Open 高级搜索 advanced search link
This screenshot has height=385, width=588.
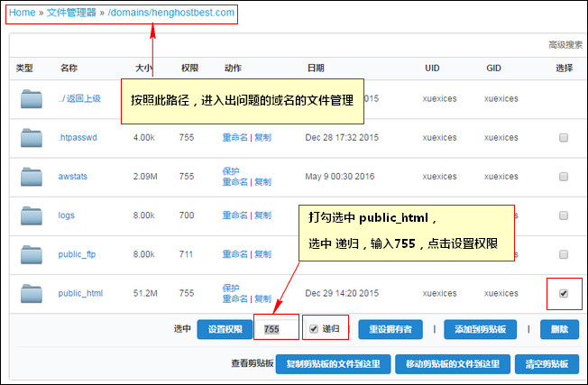click(565, 44)
